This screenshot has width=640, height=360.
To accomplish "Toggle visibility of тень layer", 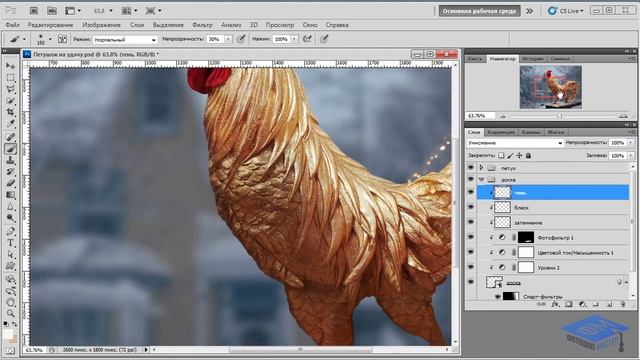I will click(x=471, y=192).
